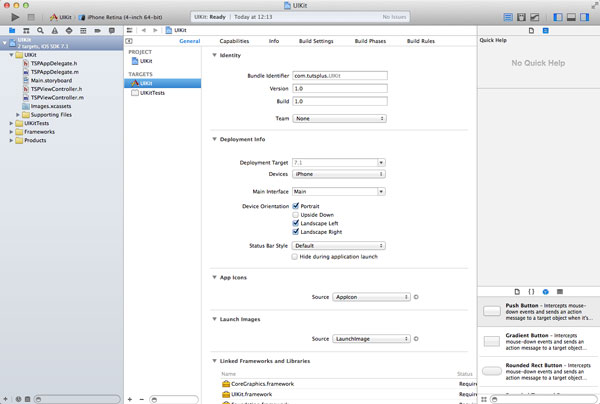Switch to the Build Rules tab

tap(421, 41)
